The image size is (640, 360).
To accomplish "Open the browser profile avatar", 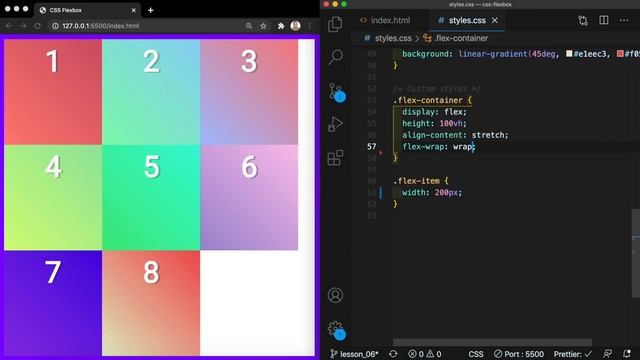I will 296,26.
